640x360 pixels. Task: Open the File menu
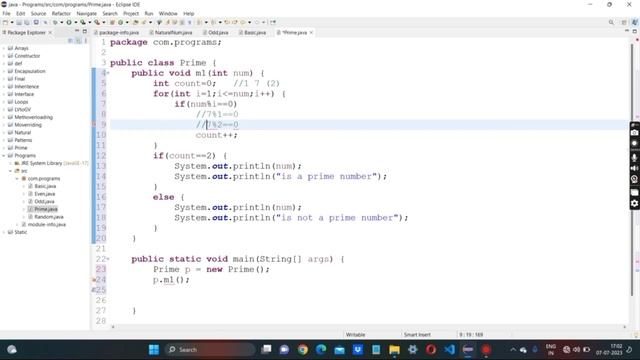6,13
